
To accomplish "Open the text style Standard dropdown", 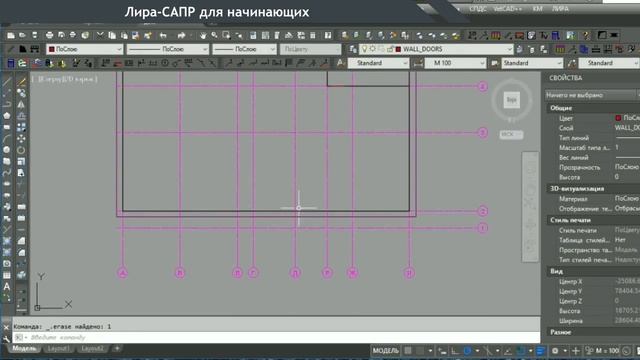I will (x=378, y=63).
